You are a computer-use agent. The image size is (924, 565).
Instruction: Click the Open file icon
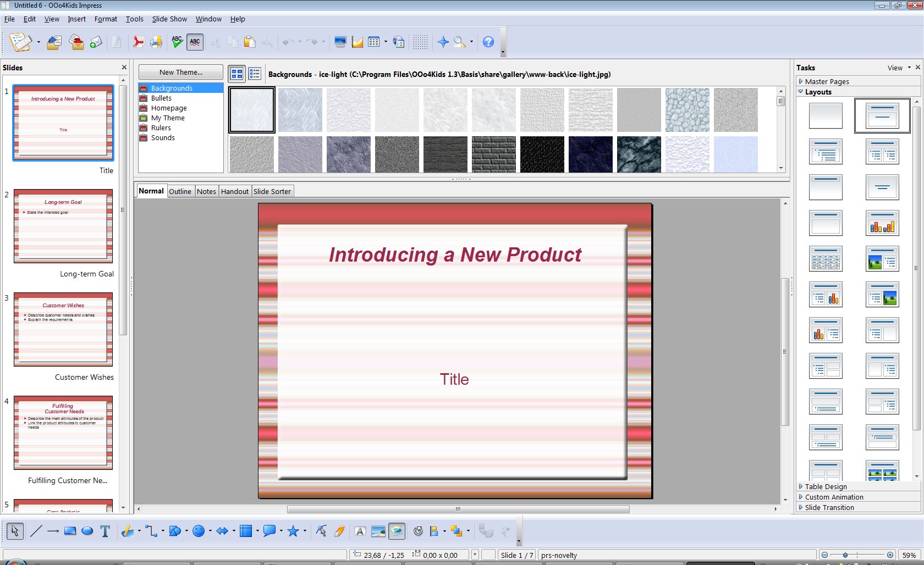tap(54, 42)
